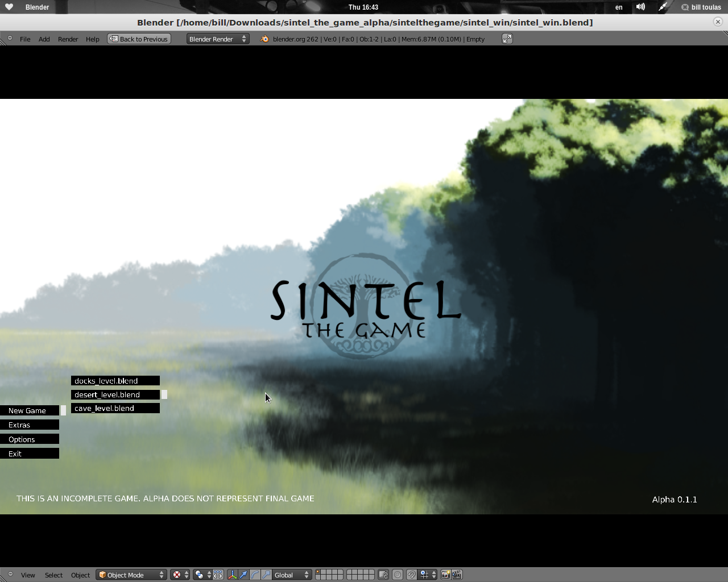Screen dimensions: 728x582
Task: Open Options in the game menu
Action: (x=30, y=439)
